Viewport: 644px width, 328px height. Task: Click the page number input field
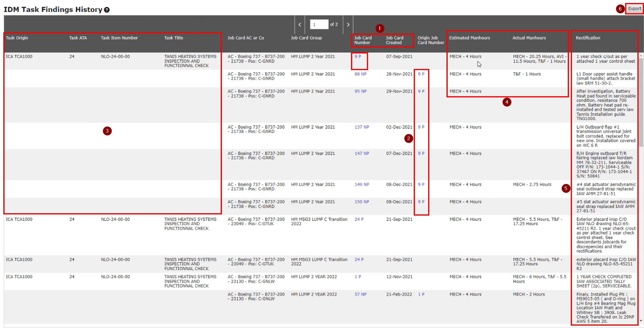(319, 25)
